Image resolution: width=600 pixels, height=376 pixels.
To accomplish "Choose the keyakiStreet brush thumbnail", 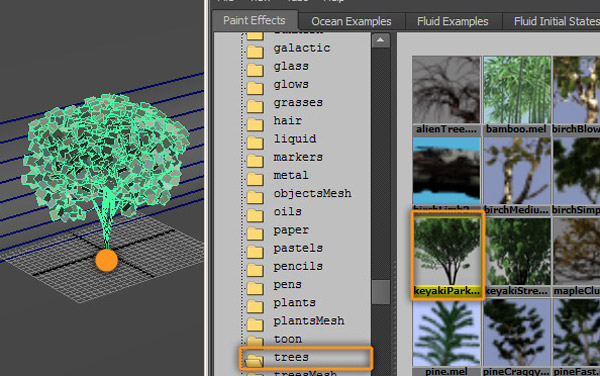I will (x=517, y=257).
